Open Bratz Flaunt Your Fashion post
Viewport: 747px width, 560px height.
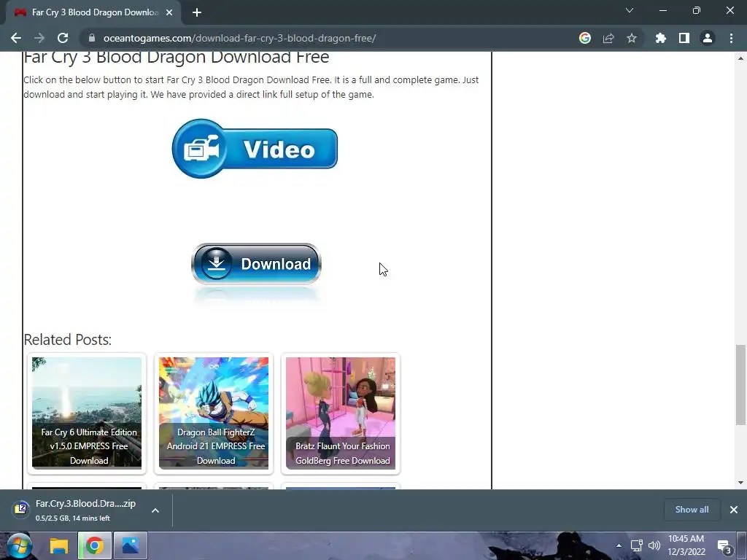(341, 413)
